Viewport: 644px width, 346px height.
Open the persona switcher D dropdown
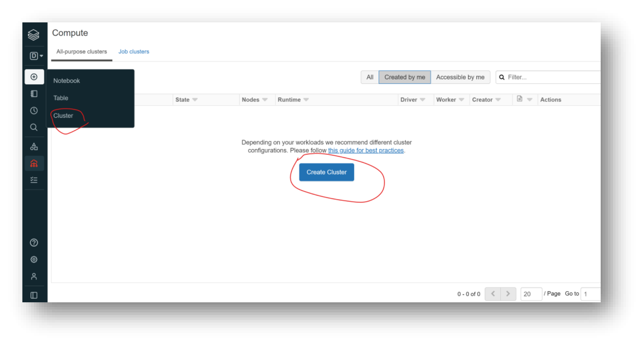click(36, 56)
